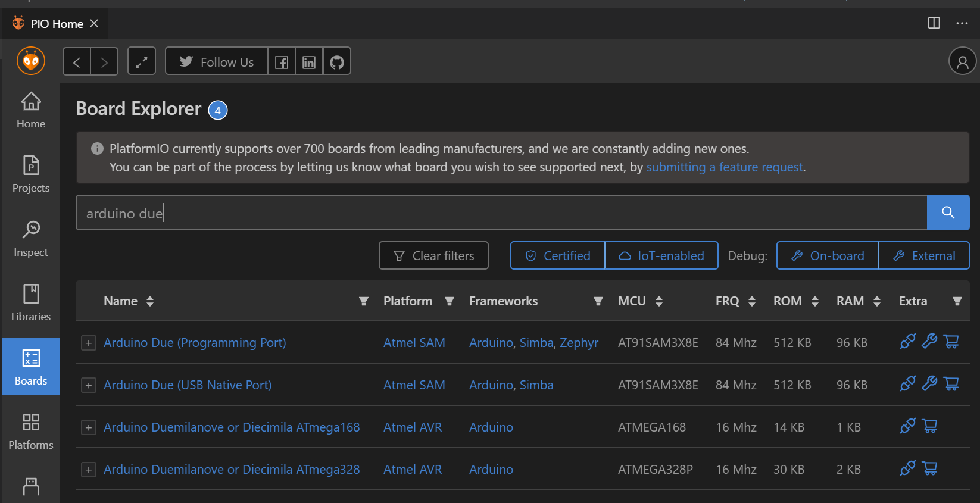
Task: Go back using the left arrow button
Action: click(77, 61)
